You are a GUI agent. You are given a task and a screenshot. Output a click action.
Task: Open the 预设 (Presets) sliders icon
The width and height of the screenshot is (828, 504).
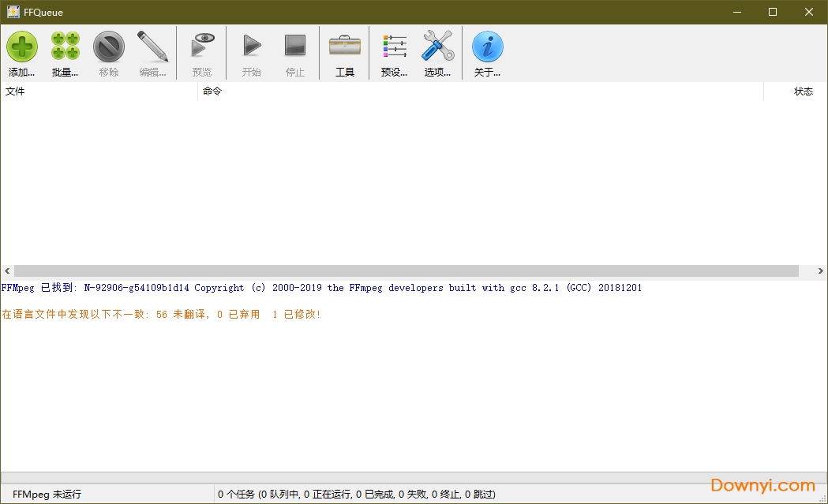click(x=394, y=47)
